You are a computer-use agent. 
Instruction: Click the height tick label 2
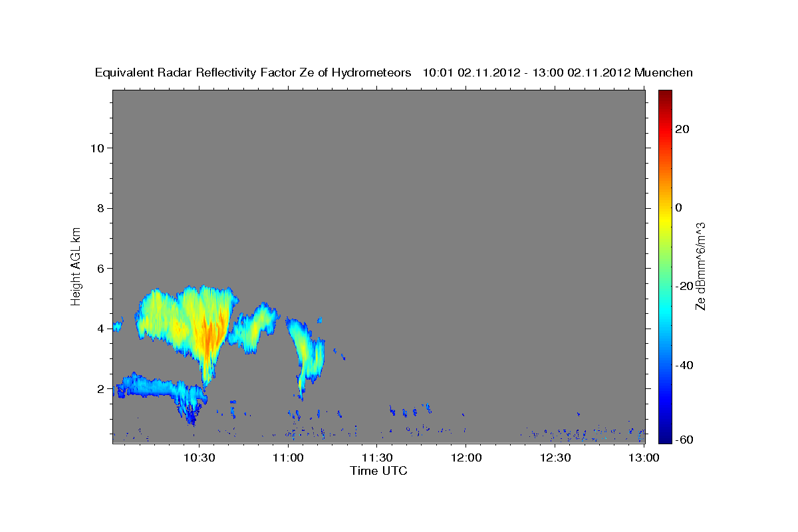(x=100, y=388)
